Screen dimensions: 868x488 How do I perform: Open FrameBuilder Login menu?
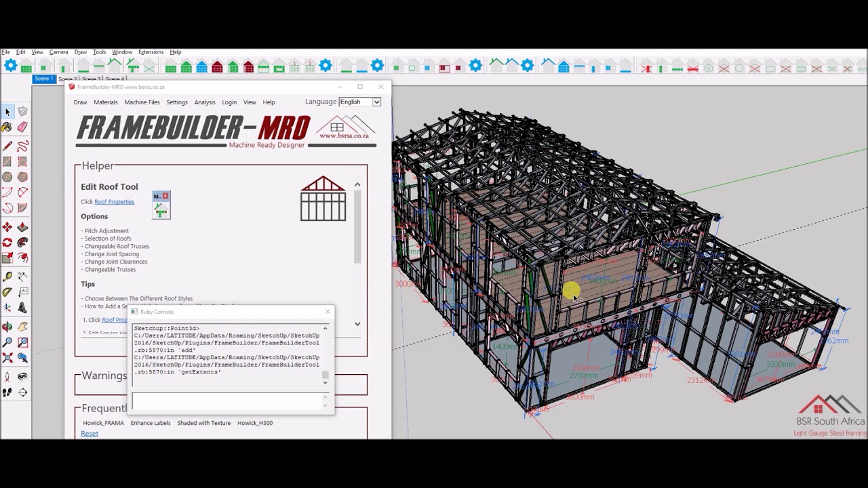[229, 102]
